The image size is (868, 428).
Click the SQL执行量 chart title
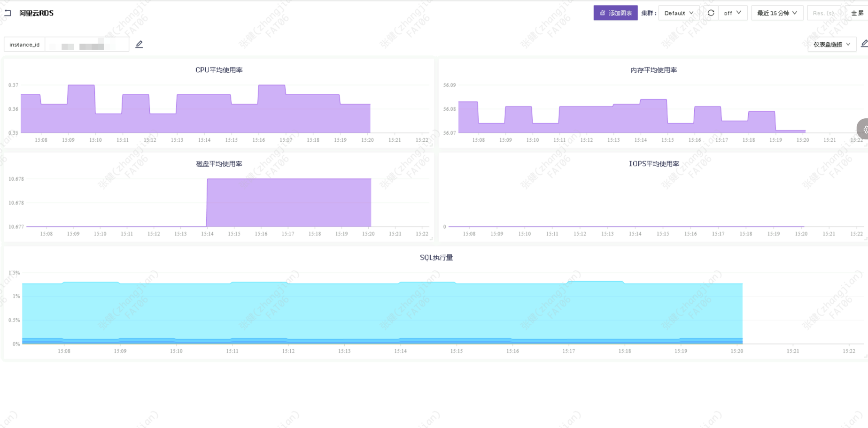(436, 258)
